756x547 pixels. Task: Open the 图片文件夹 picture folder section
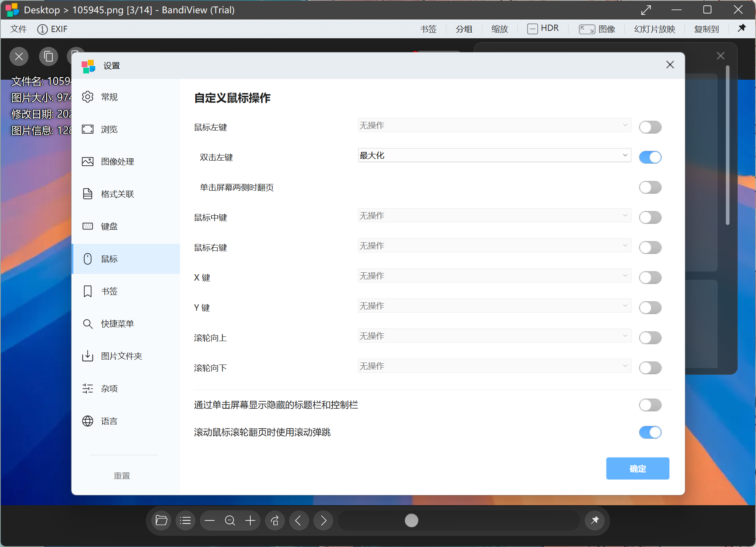(x=126, y=356)
